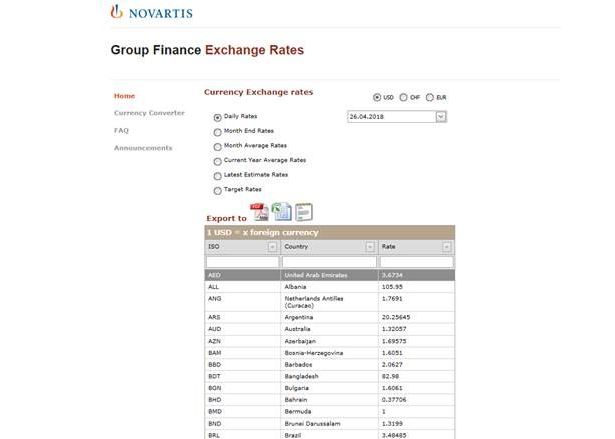615x439 pixels.
Task: Click the Azerbaijan rate 1.69575
Action: coord(417,341)
